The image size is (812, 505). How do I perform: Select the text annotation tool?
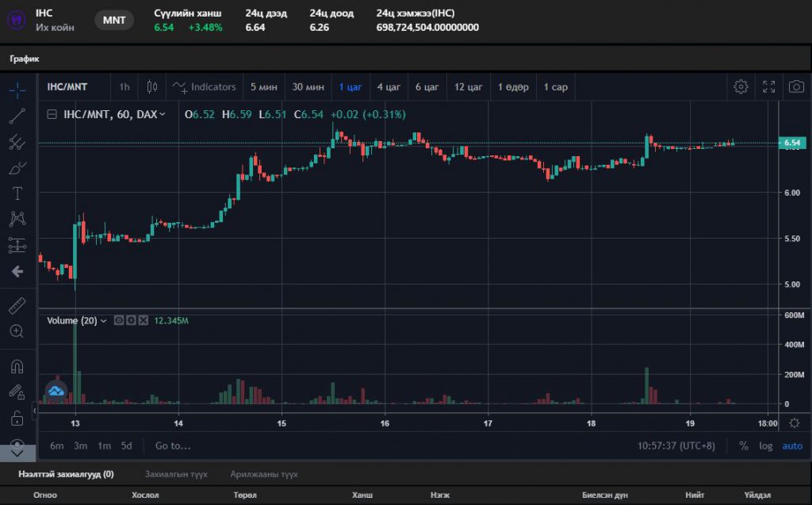(x=17, y=193)
